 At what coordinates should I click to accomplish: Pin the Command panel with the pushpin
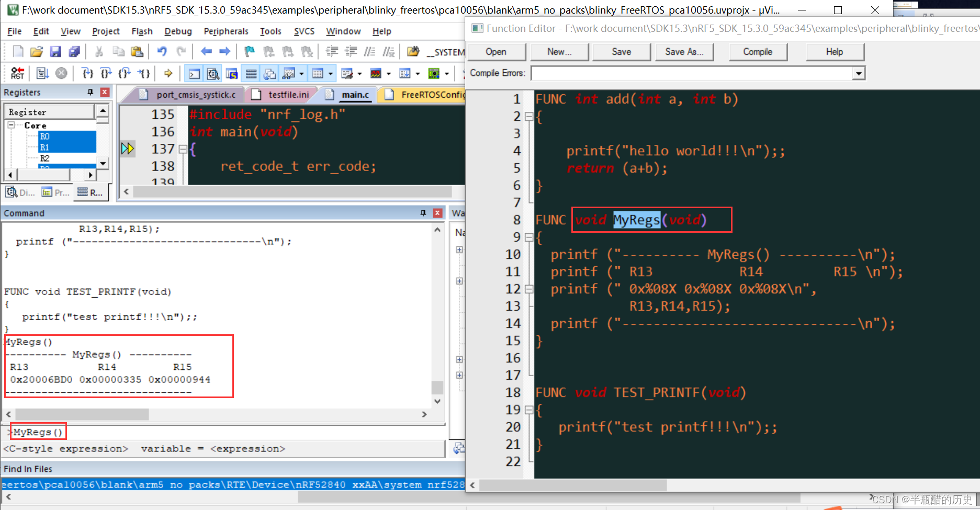coord(423,213)
